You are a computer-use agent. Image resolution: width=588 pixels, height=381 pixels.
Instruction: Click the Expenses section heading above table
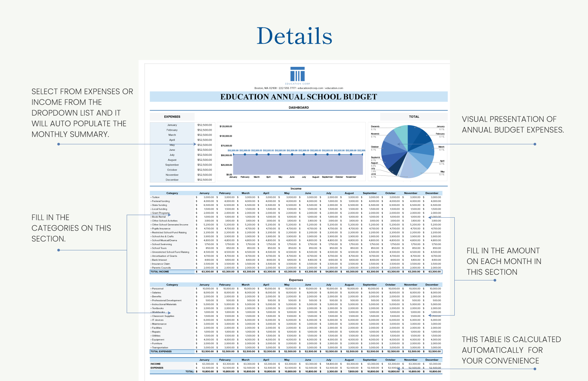click(x=296, y=280)
